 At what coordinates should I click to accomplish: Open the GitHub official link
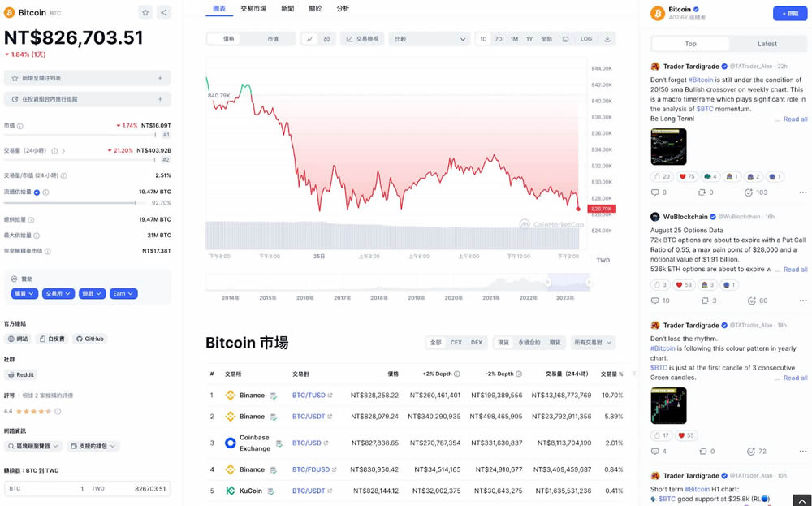click(x=90, y=339)
